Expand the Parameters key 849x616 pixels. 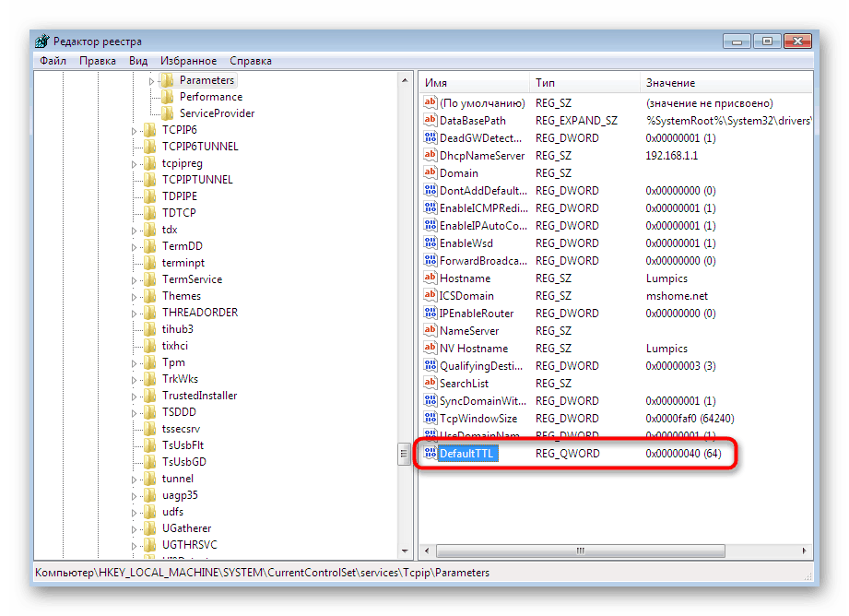coord(151,81)
